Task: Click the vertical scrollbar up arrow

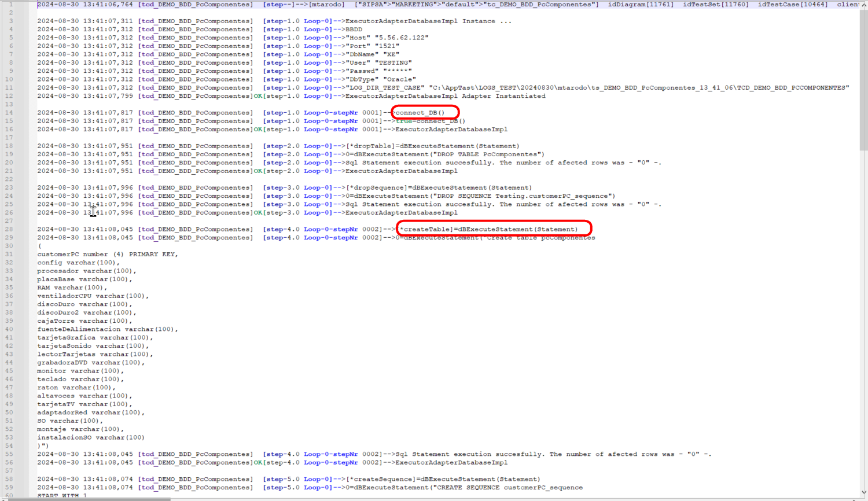Action: (x=863, y=5)
